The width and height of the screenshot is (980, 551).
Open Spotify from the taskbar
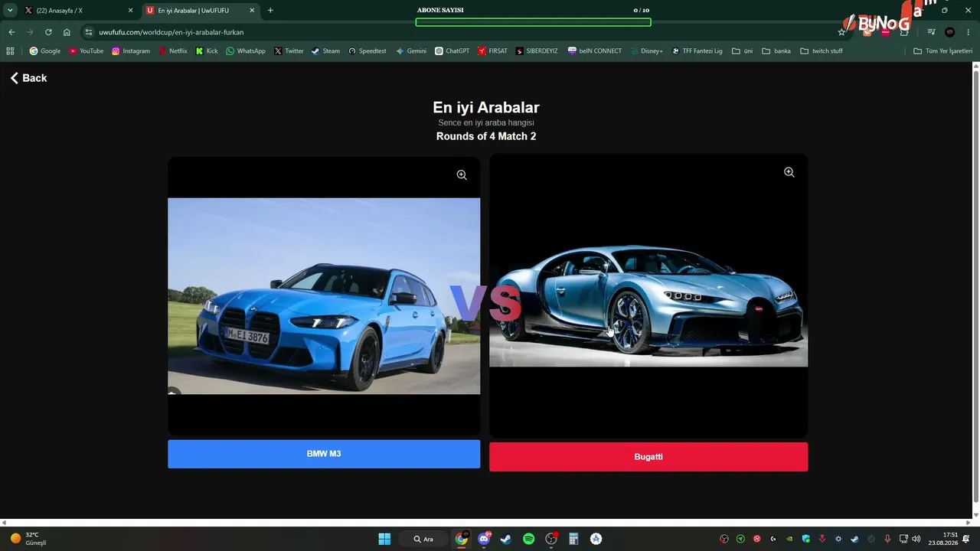(x=528, y=539)
